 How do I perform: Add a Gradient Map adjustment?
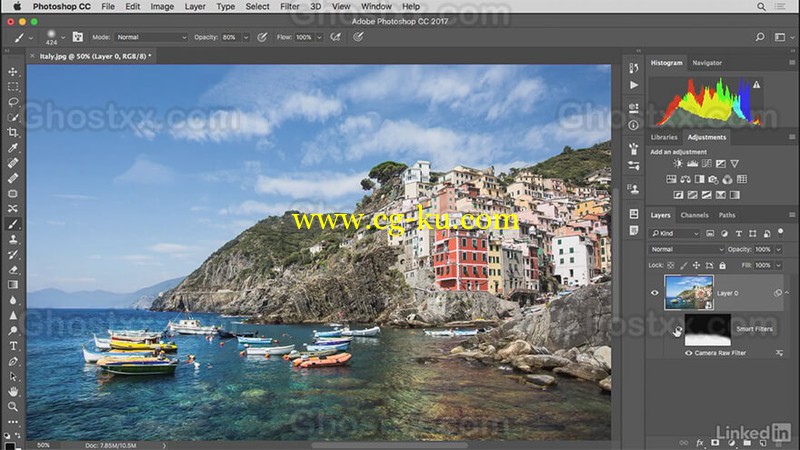(735, 195)
